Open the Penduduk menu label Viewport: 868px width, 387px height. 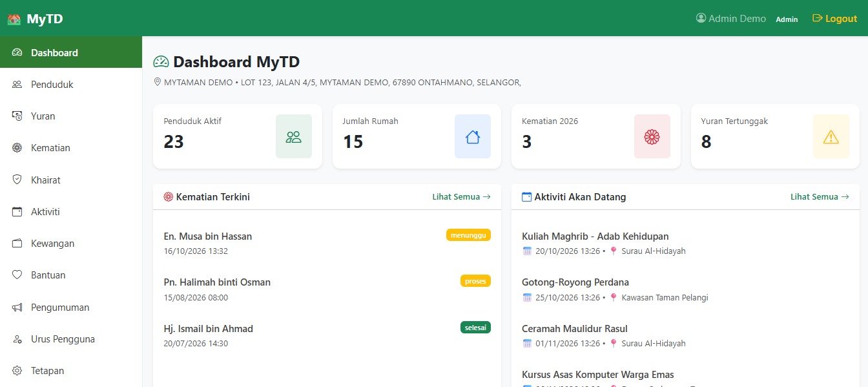coord(52,85)
